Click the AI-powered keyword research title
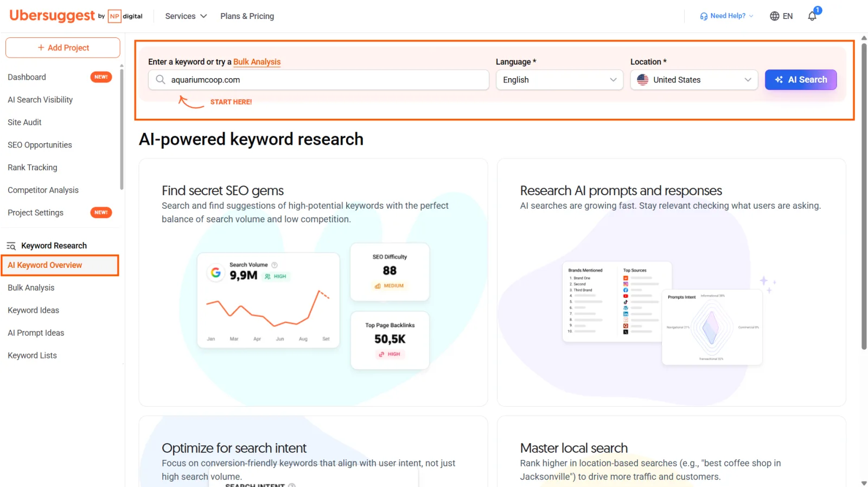Viewport: 868px width, 487px height. pyautogui.click(x=251, y=139)
